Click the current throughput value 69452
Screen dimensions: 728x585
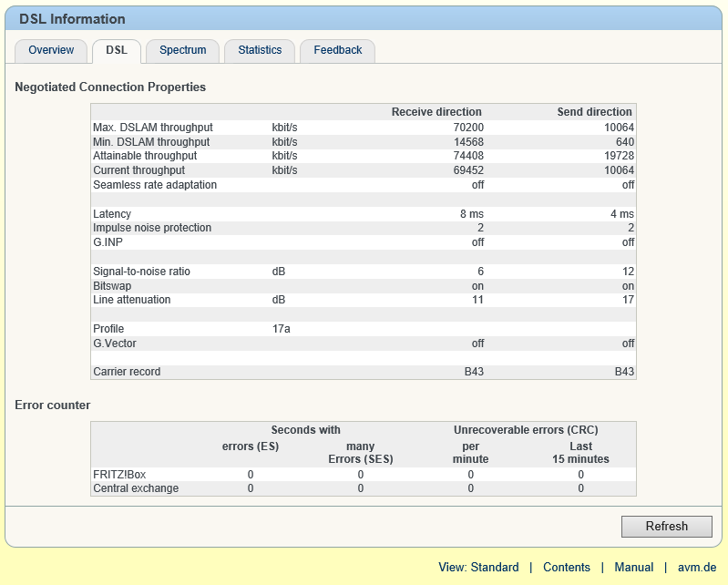pos(468,170)
